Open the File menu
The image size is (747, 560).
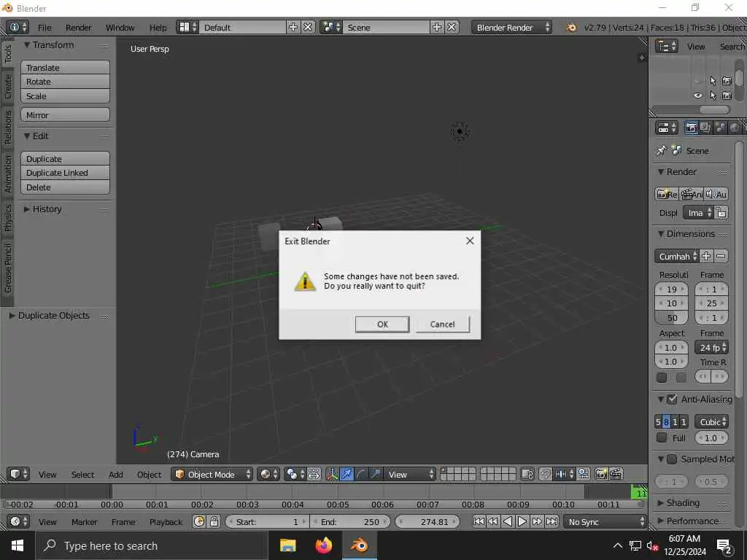pos(44,28)
